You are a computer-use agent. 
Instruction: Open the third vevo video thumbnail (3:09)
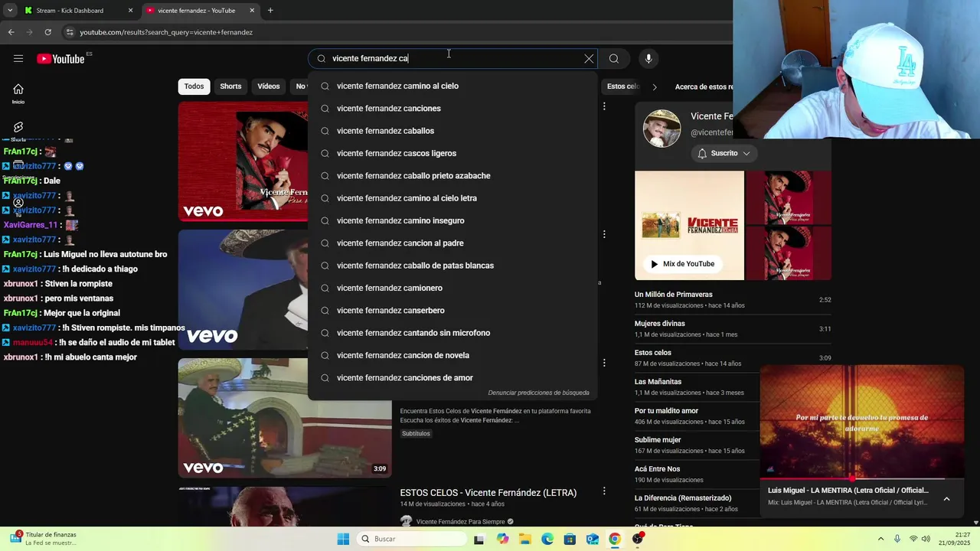(x=285, y=418)
